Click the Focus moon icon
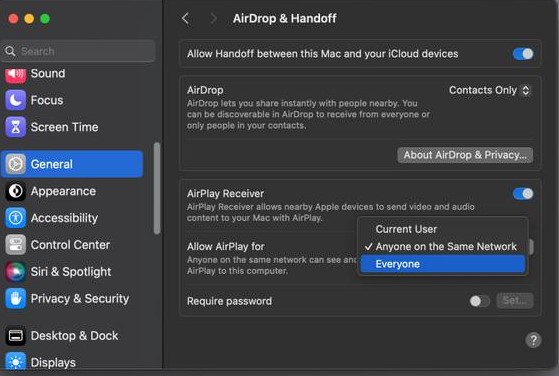Viewport: 559px width, 376px height. point(15,100)
